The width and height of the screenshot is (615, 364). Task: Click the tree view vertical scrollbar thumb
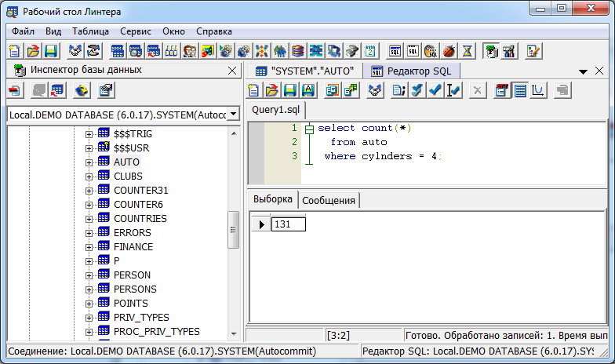(233, 229)
